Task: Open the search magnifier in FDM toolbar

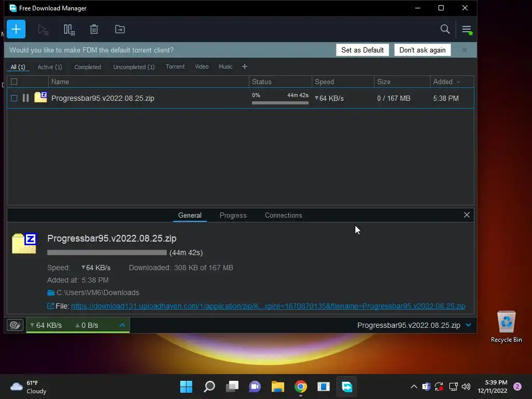Action: point(445,29)
